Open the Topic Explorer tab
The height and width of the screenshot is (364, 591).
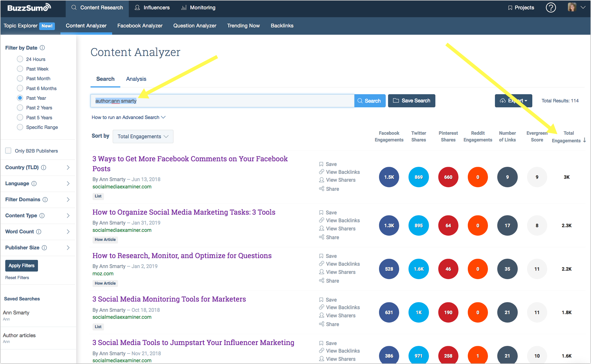[x=29, y=26]
